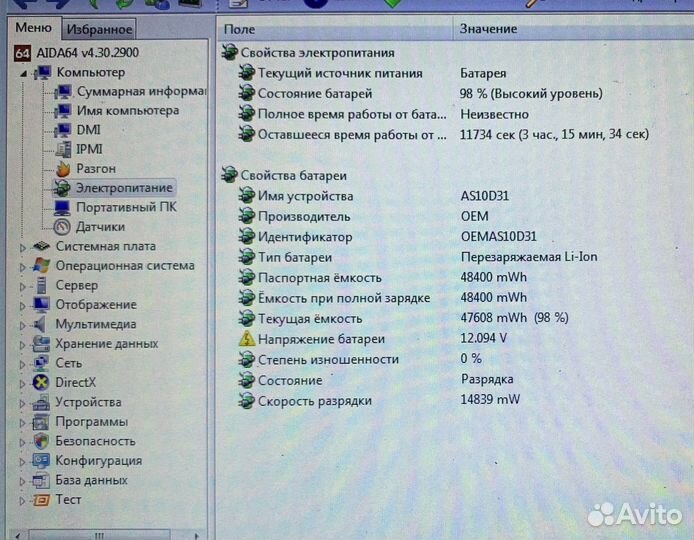This screenshot has width=694, height=540.
Task: Select the Свойства электропитания group header
Action: [308, 53]
